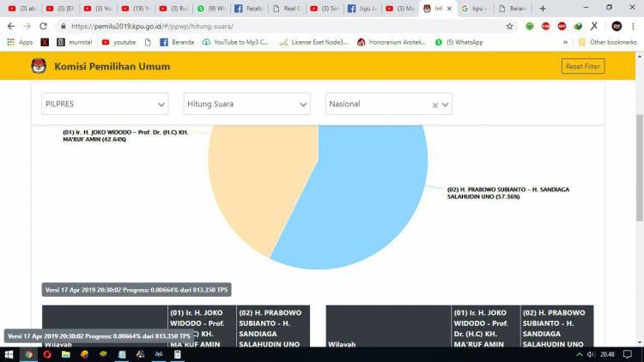Image resolution: width=644 pixels, height=362 pixels.
Task: Open new tab with plus icon
Action: [543, 9]
